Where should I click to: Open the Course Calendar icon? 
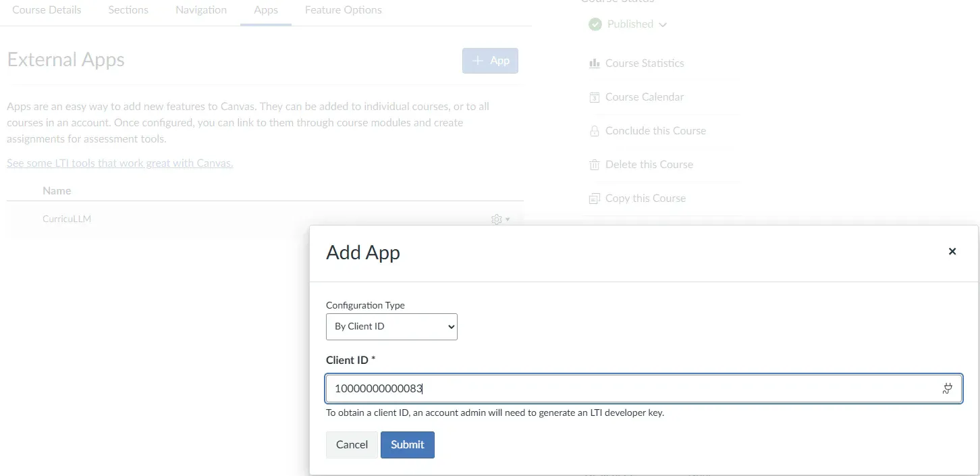[x=595, y=97]
